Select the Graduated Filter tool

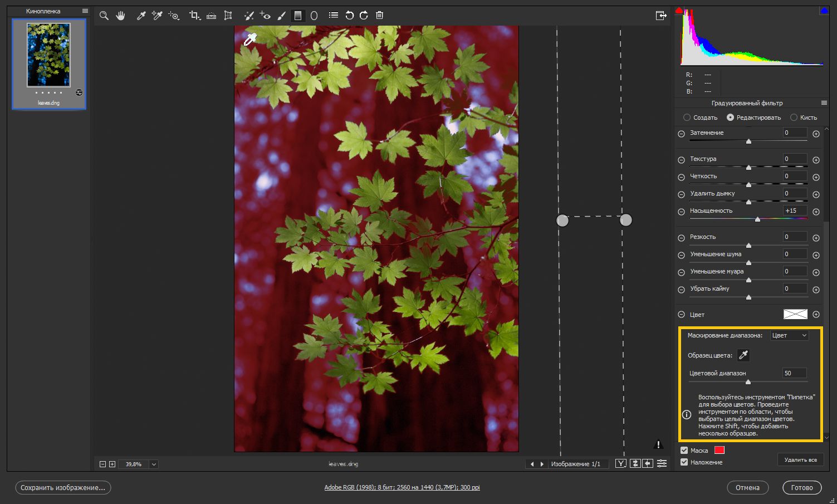click(298, 16)
